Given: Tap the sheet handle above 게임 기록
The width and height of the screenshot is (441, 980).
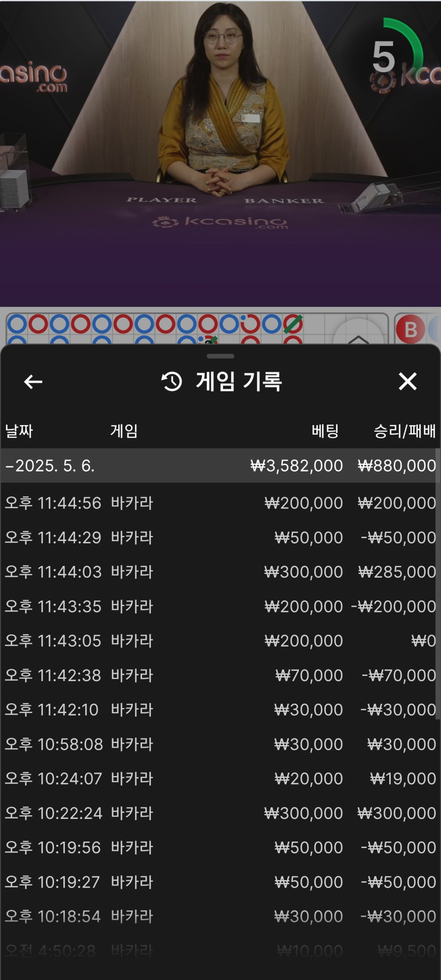Looking at the screenshot, I should point(220,356).
